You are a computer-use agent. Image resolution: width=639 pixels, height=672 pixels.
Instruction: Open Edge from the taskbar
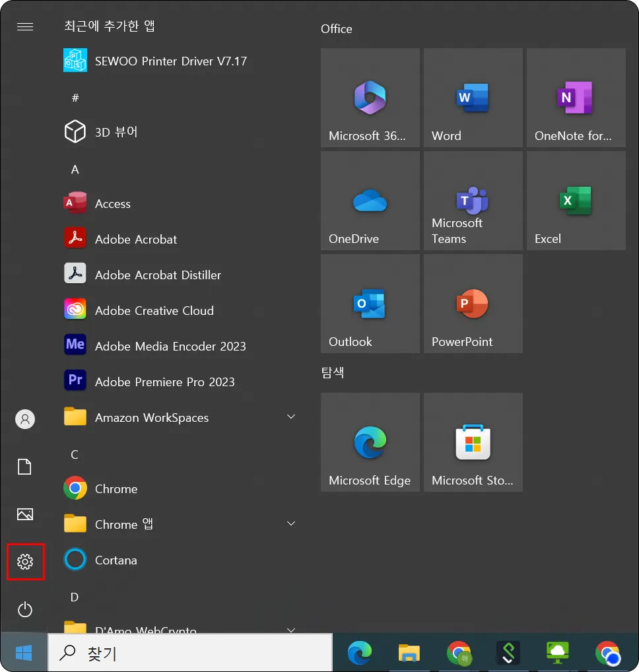click(x=360, y=653)
